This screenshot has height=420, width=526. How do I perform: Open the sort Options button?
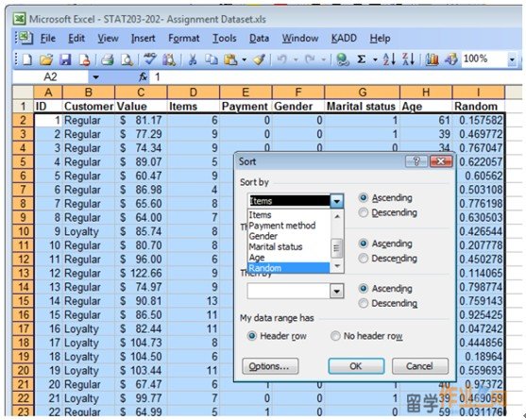(270, 366)
